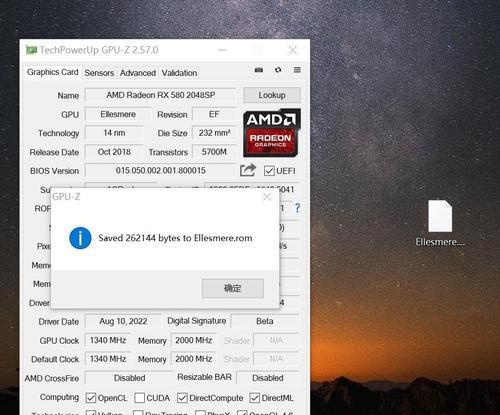Click the Revision field showing EF
The image size is (500, 415).
pyautogui.click(x=214, y=114)
